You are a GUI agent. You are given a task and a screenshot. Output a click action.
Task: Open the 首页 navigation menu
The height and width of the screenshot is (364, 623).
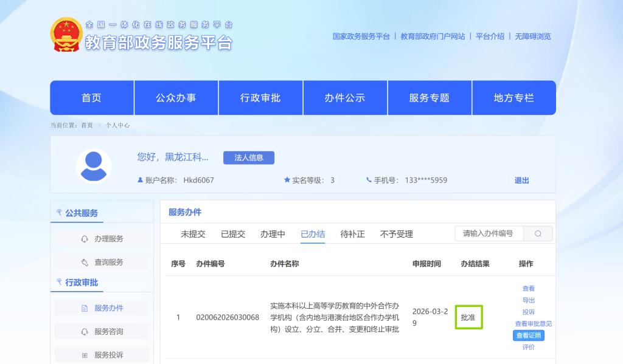click(x=92, y=98)
